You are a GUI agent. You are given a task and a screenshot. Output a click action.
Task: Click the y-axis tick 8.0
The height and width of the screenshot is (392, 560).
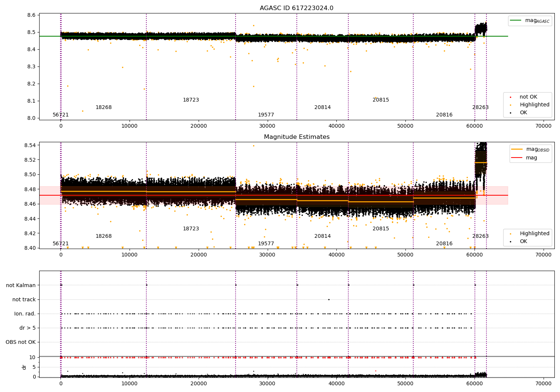click(x=32, y=118)
